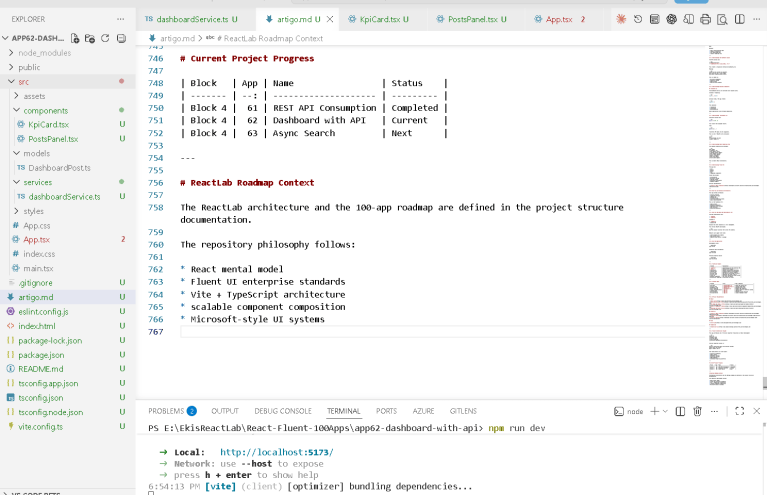Refresh the Explorer file tree
Screen dimensions: 767x495
pyautogui.click(x=105, y=38)
